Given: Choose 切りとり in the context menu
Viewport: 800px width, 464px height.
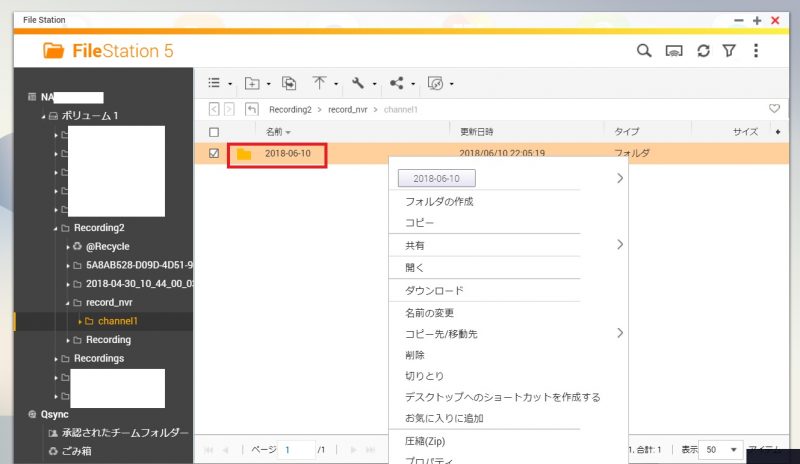Looking at the screenshot, I should coord(424,376).
